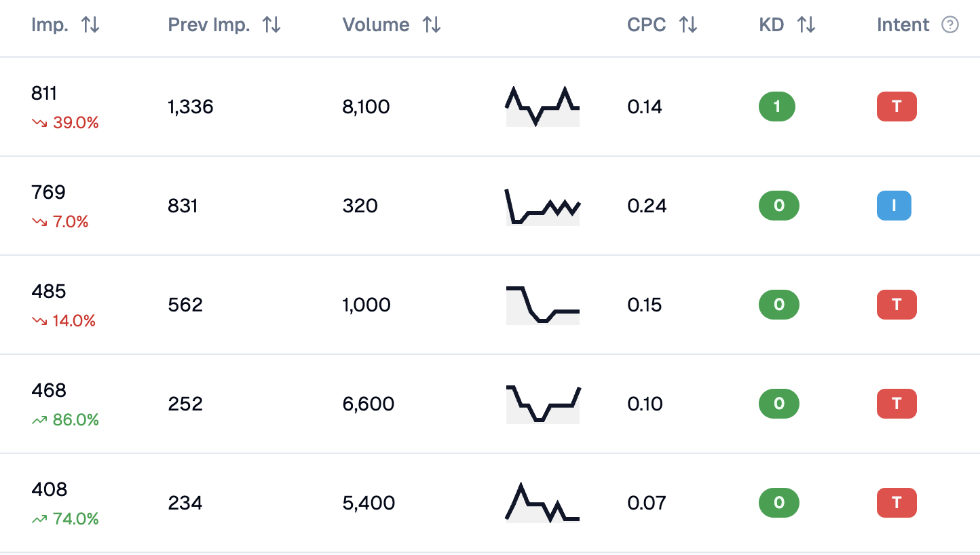Click blue informational intent badge I
This screenshot has width=980, height=555.
tap(894, 206)
